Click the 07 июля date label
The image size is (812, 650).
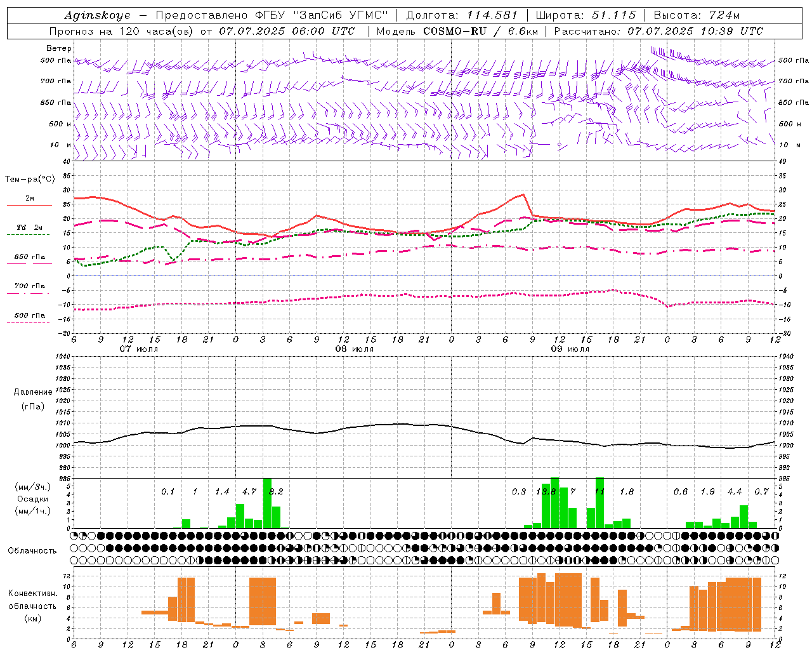point(139,349)
